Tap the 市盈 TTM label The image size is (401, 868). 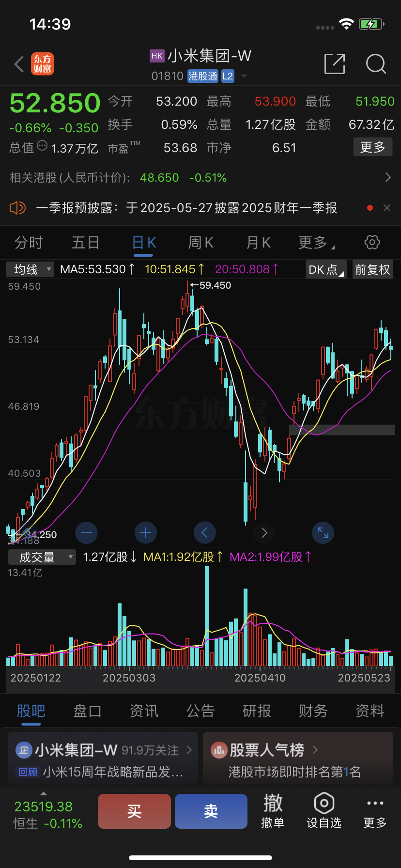123,147
